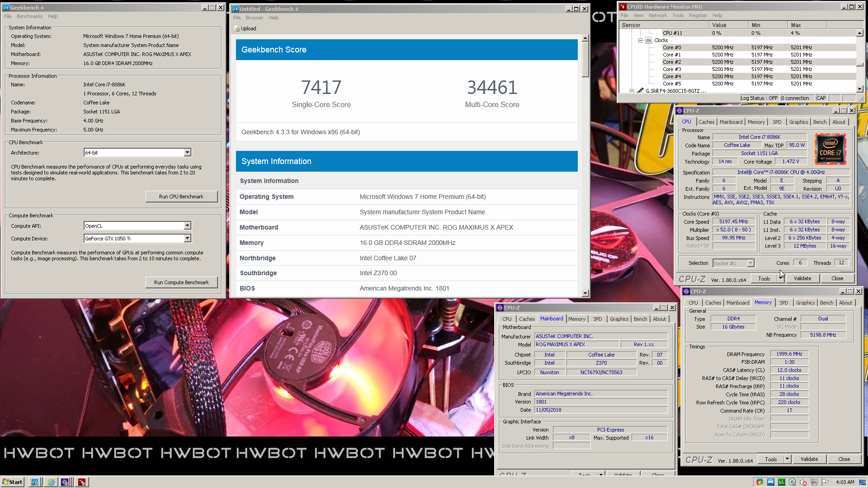This screenshot has height=488, width=868.
Task: Click the G.Skill memory module icon
Action: (x=640, y=91)
